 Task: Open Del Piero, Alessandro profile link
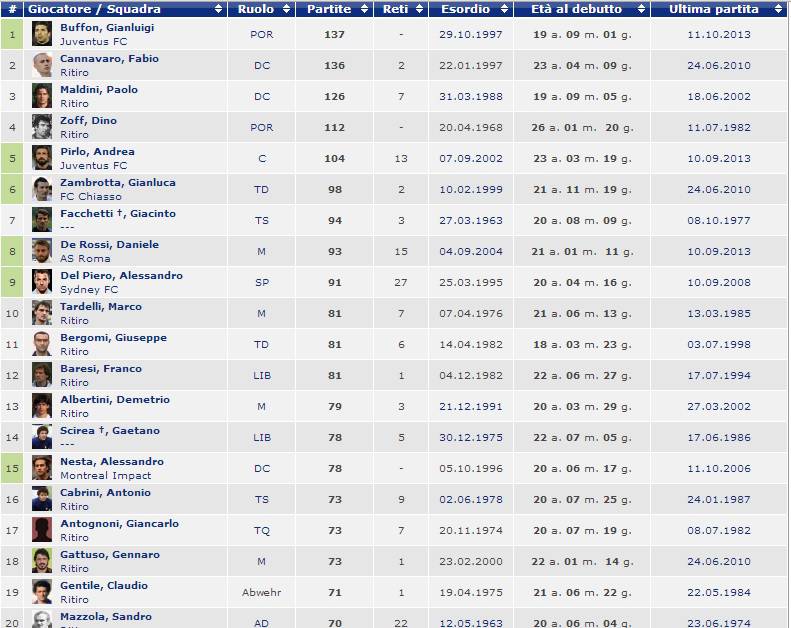coord(121,276)
